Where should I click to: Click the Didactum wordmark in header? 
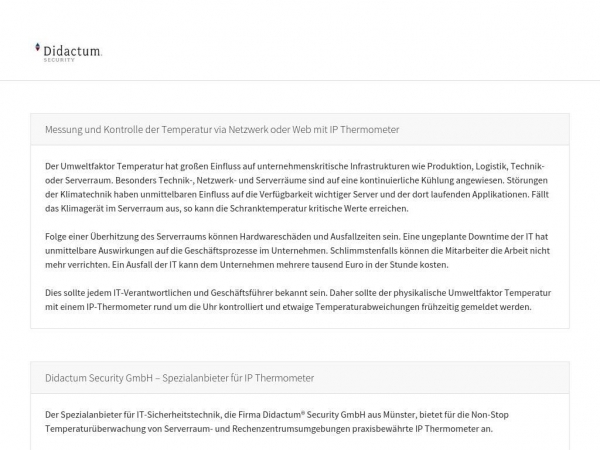(72, 49)
